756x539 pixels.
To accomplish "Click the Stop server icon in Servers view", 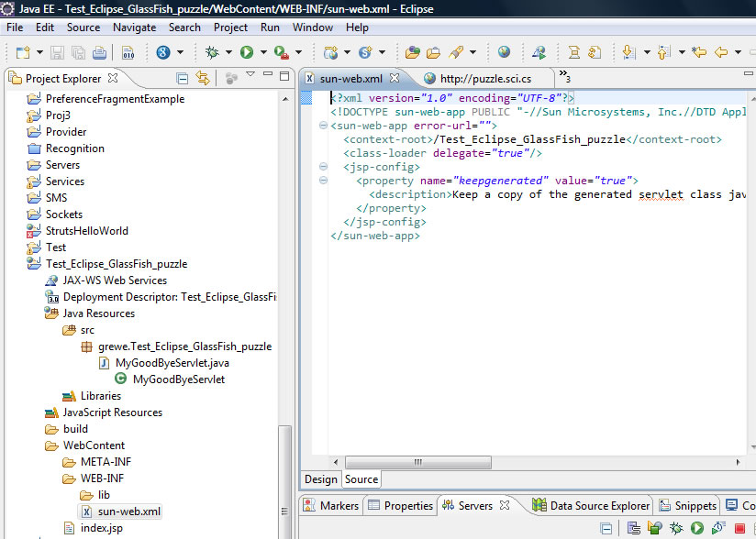I will tap(739, 527).
